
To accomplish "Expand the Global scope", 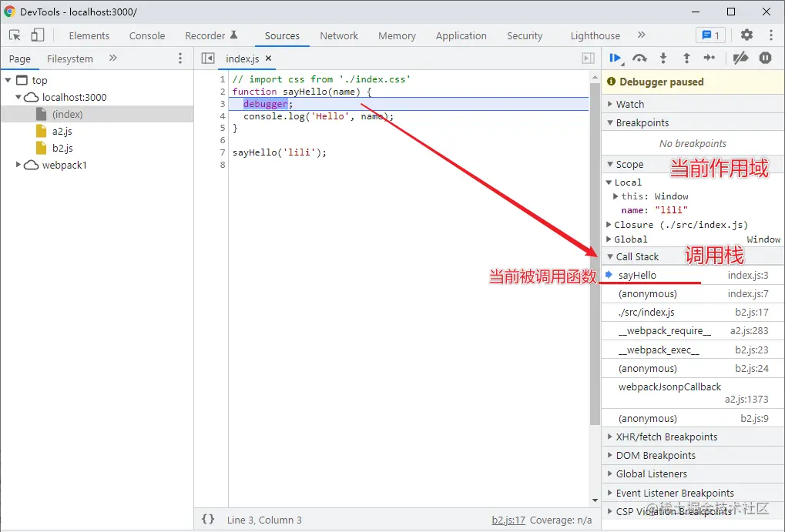I will click(x=609, y=239).
